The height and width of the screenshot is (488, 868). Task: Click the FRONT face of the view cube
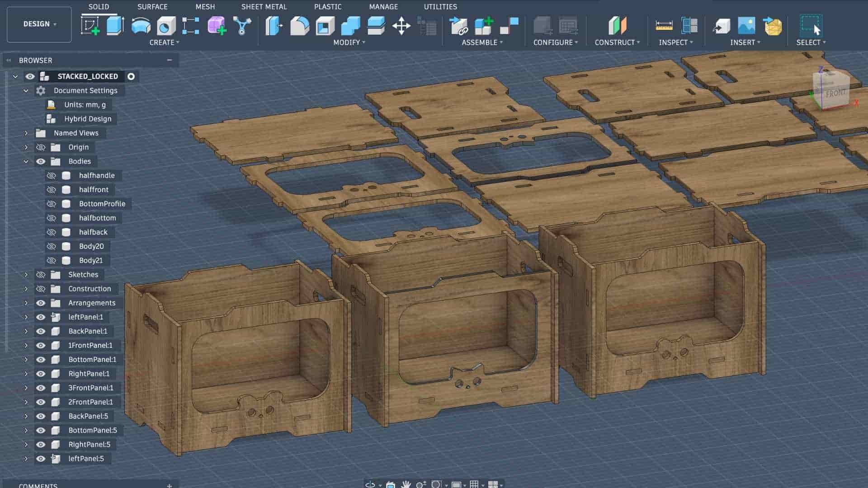[x=835, y=94]
